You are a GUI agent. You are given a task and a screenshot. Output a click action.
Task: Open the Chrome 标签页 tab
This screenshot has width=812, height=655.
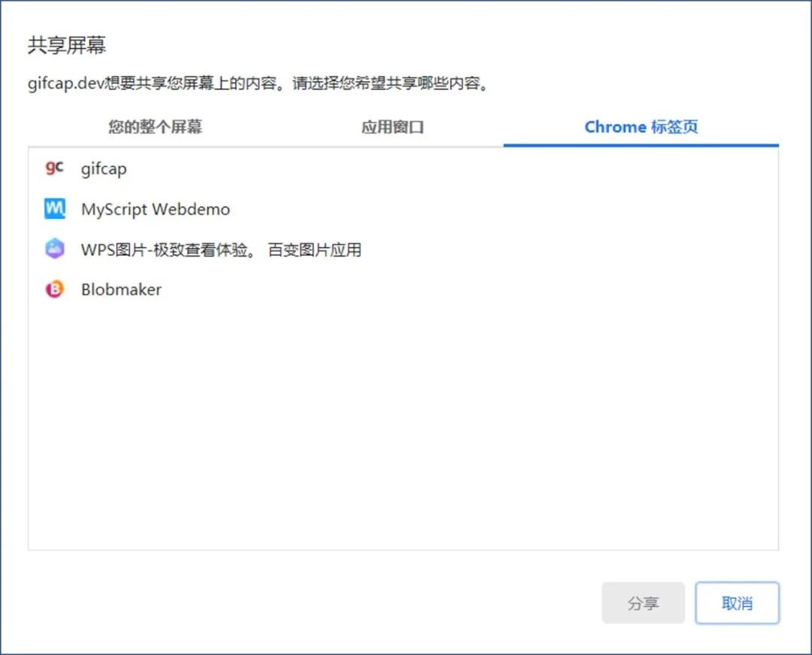641,127
